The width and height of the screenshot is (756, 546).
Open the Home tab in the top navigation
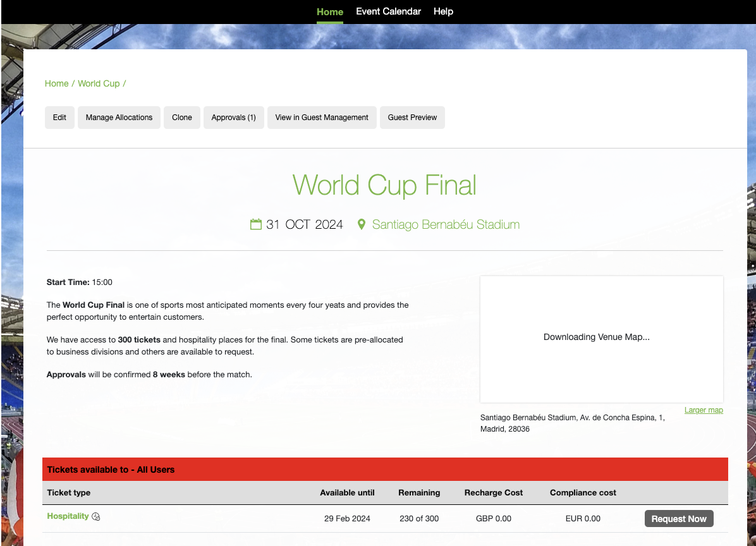tap(330, 11)
